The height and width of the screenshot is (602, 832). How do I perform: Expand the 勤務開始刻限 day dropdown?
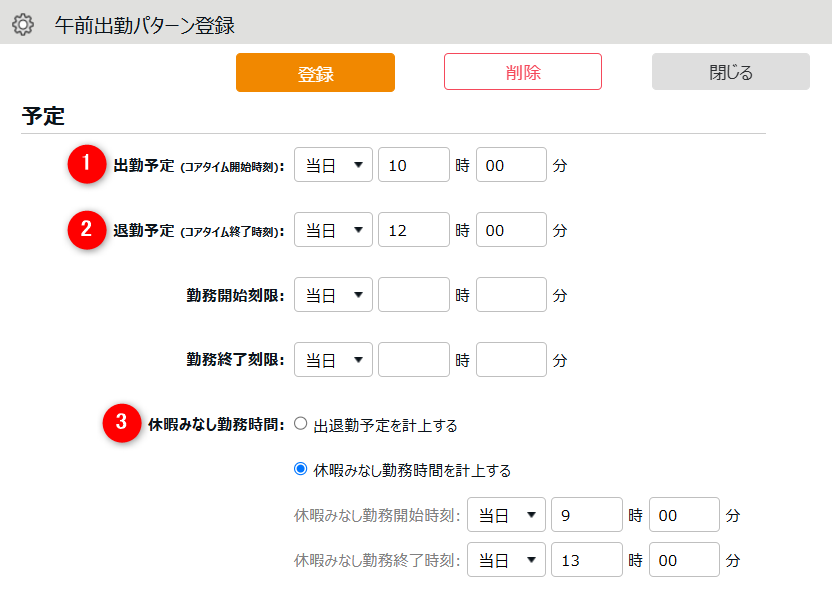(x=333, y=295)
